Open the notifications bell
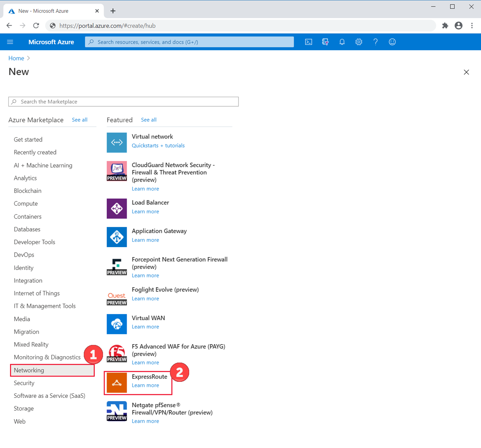 (342, 42)
